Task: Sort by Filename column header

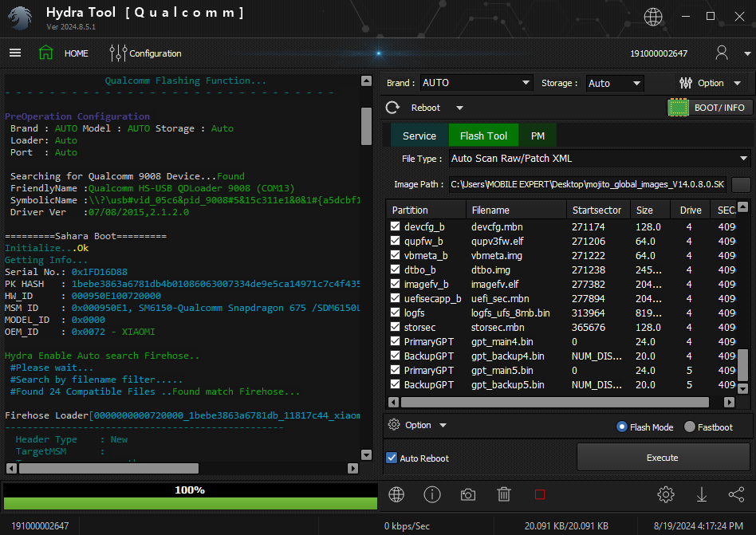Action: pos(516,210)
